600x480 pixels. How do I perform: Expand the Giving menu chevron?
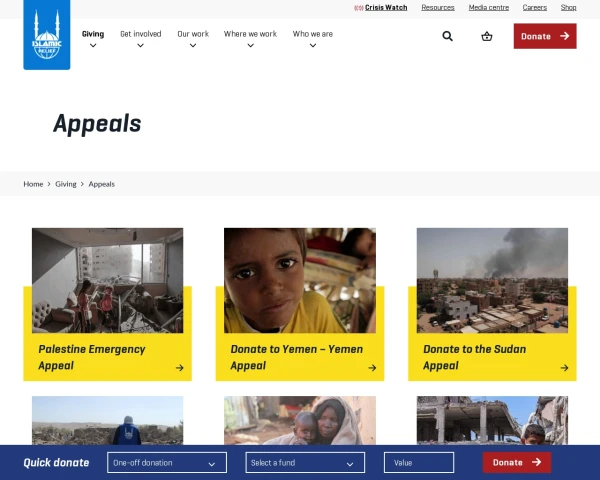(93, 46)
